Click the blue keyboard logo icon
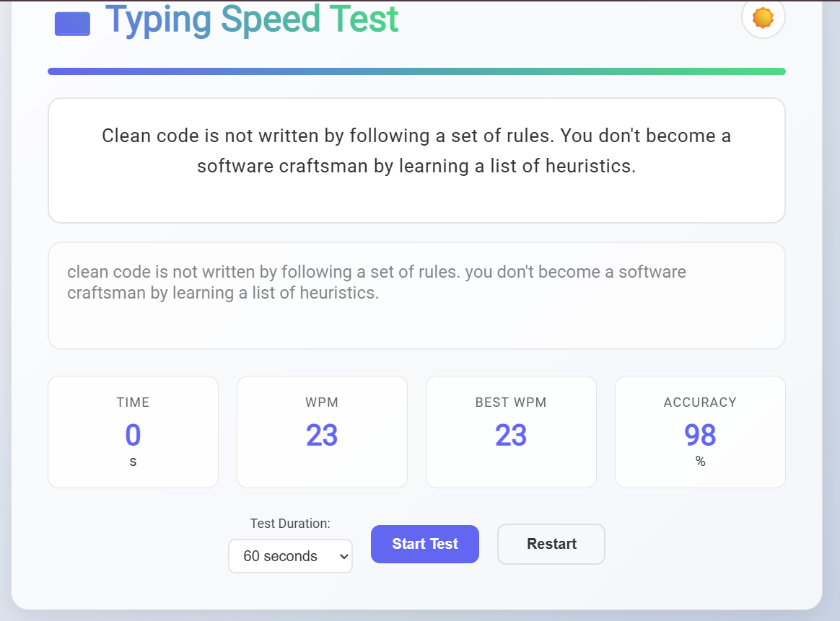 (72, 24)
